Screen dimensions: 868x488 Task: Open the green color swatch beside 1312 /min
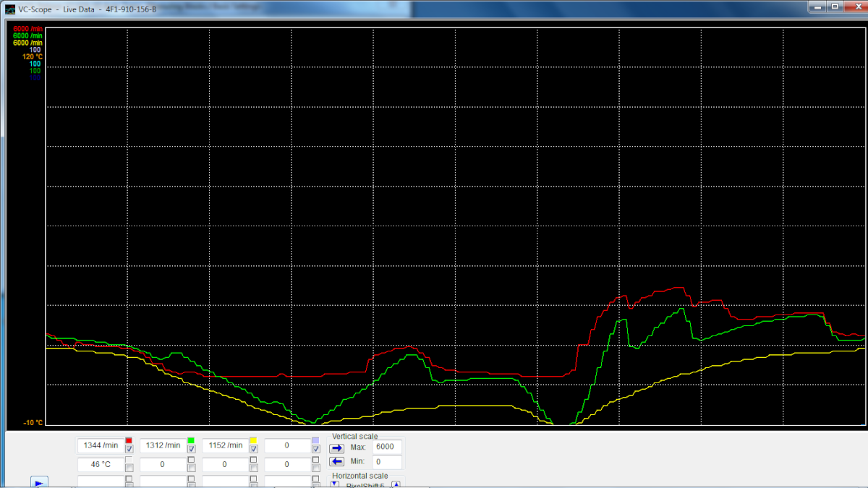click(x=191, y=440)
